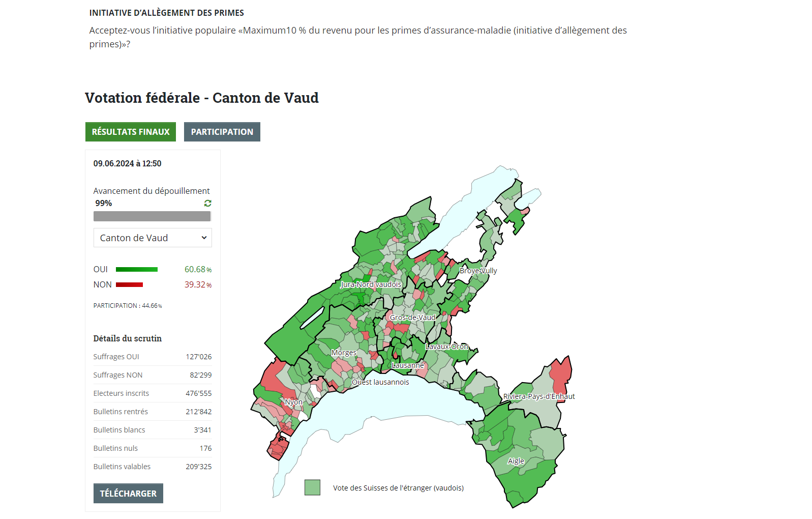Switch to the Résultats finaux tab
Screen dimensions: 812x519
131,132
